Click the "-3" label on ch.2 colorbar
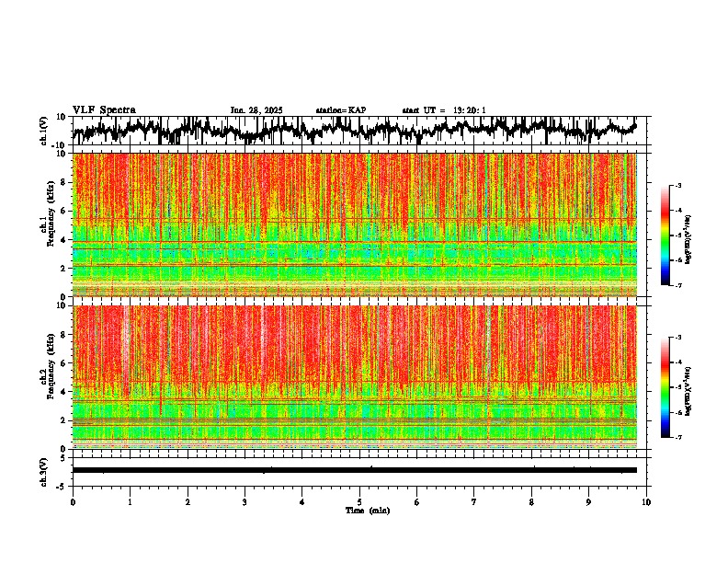Image resolution: width=728 pixels, height=563 pixels. coord(677,338)
